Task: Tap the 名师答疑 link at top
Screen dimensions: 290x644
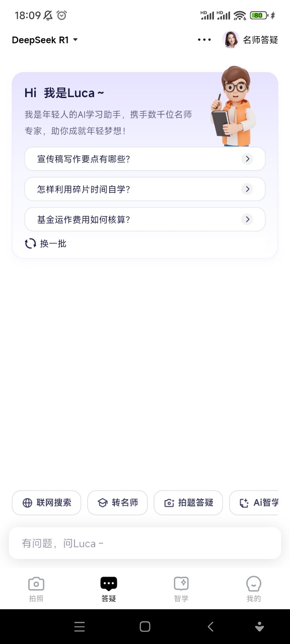Action: click(x=260, y=40)
